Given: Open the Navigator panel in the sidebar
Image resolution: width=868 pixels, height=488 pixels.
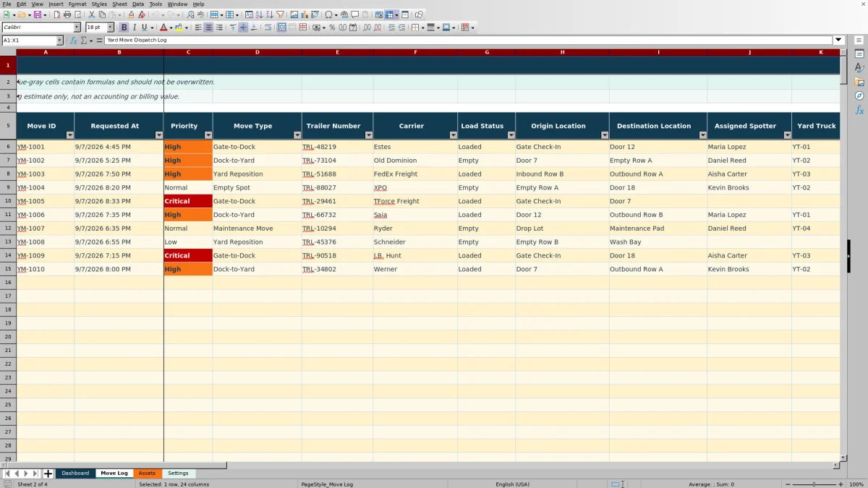Looking at the screenshot, I should [859, 95].
